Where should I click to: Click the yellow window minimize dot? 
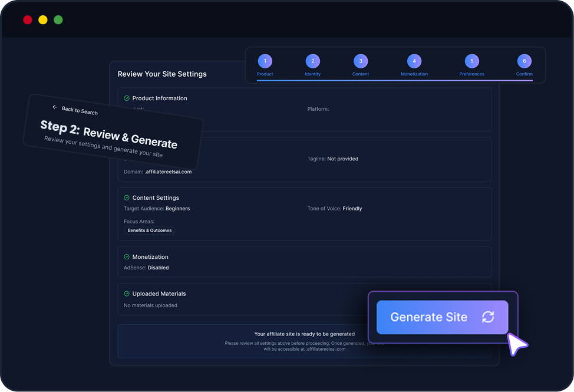pos(43,20)
